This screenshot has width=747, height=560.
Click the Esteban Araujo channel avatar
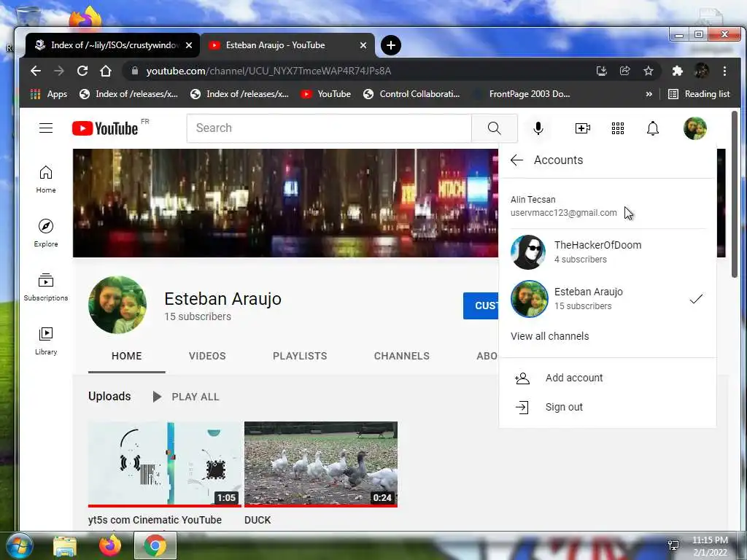pyautogui.click(x=117, y=305)
